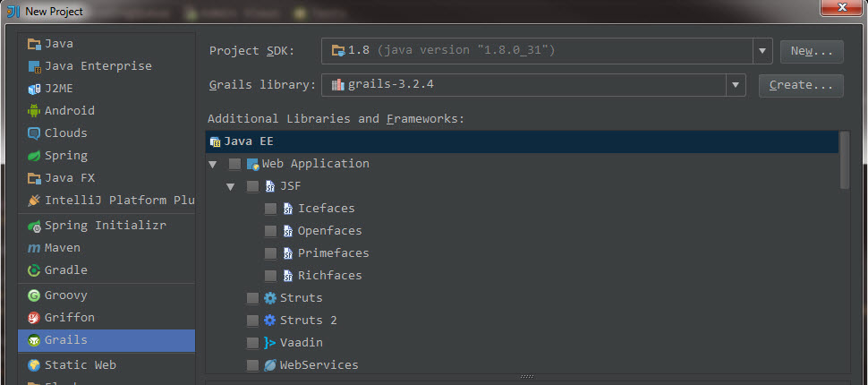The width and height of the screenshot is (868, 385).
Task: Click the "WebServices" label text
Action: point(319,365)
